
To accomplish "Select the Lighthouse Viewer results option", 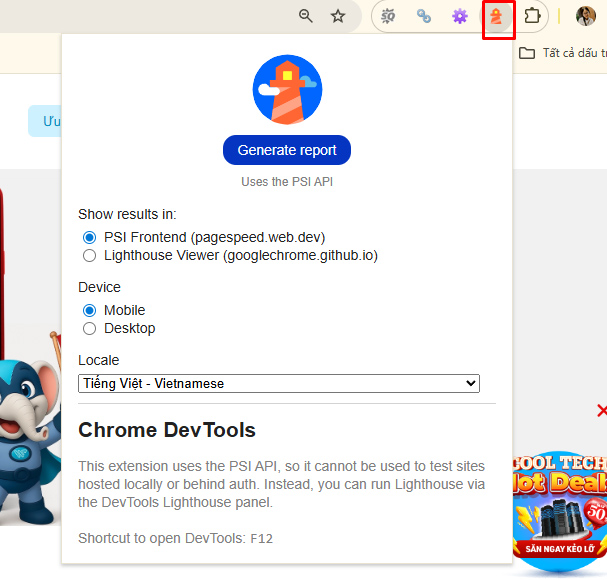I will tap(90, 255).
